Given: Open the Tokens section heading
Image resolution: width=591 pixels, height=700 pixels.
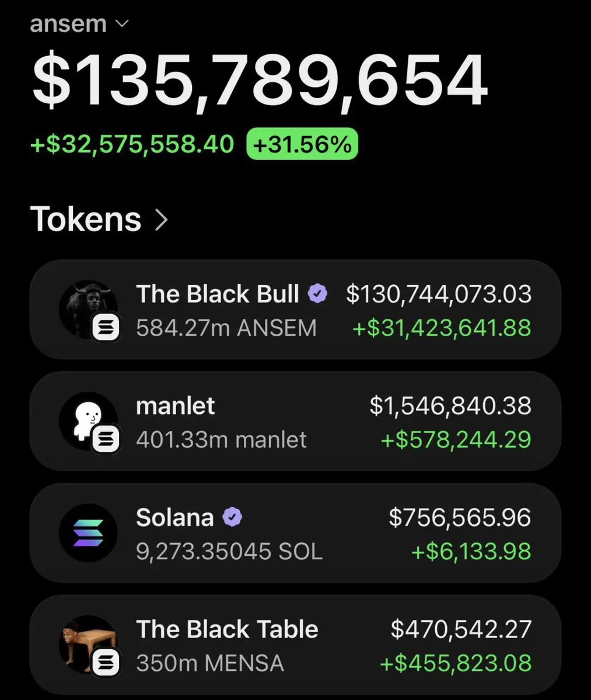Looking at the screenshot, I should click(86, 220).
